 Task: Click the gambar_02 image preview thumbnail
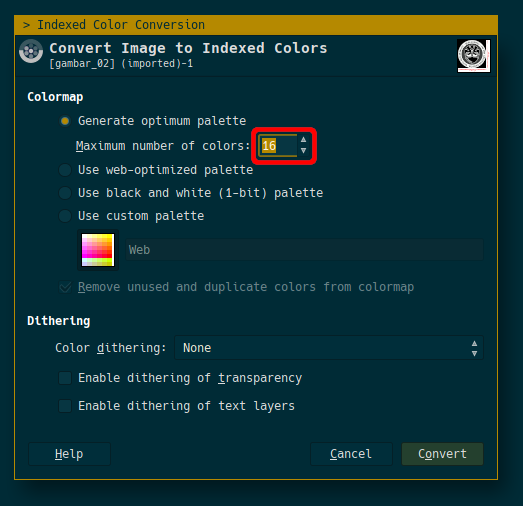coord(473,56)
